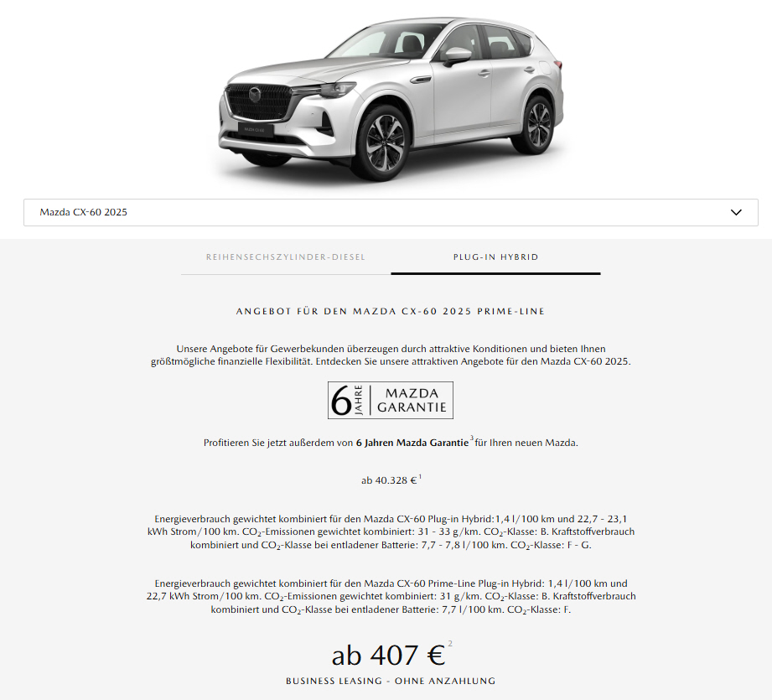Click the Prime-Line Plug-in Hybrid consumption paragraph
The height and width of the screenshot is (700, 772).
391,596
